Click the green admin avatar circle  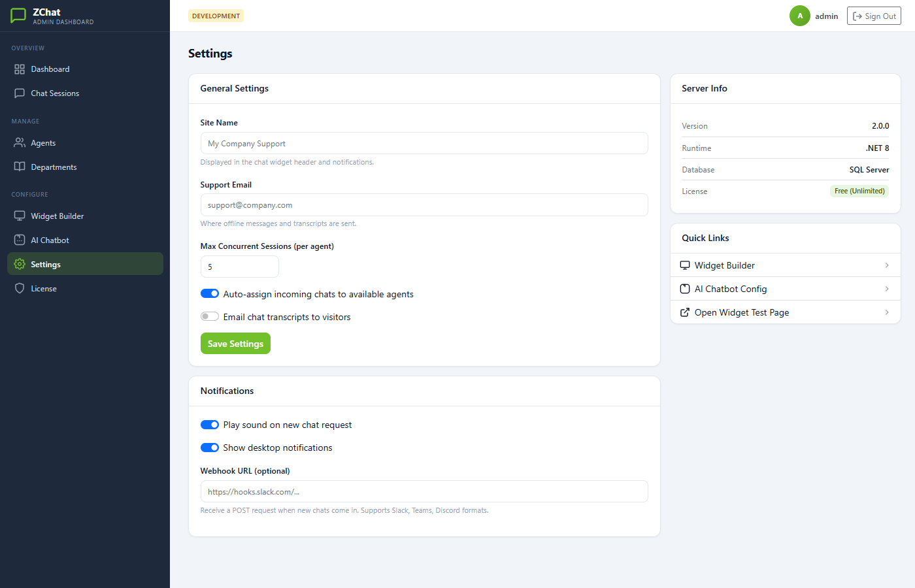799,15
